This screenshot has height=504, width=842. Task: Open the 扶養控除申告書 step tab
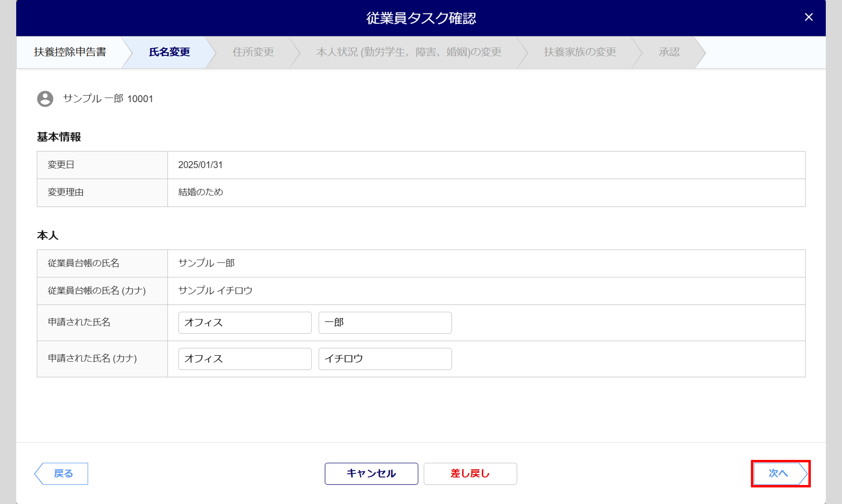point(70,52)
